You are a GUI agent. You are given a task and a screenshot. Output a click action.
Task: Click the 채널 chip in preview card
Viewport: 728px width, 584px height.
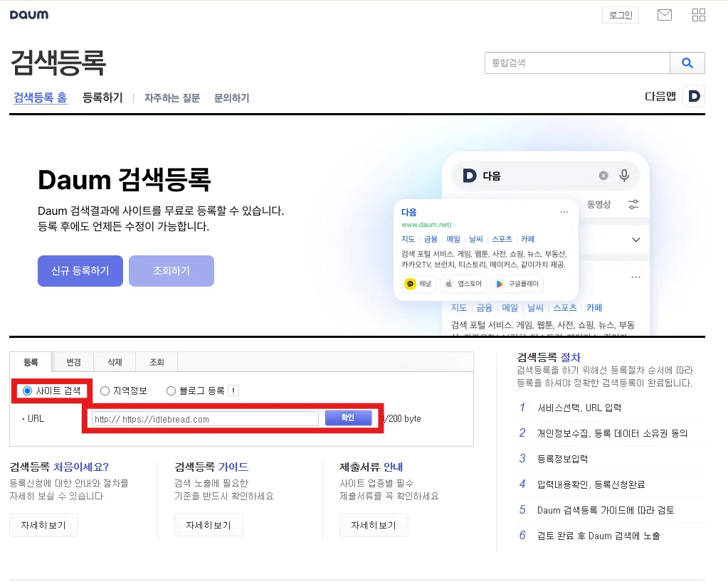coord(418,284)
